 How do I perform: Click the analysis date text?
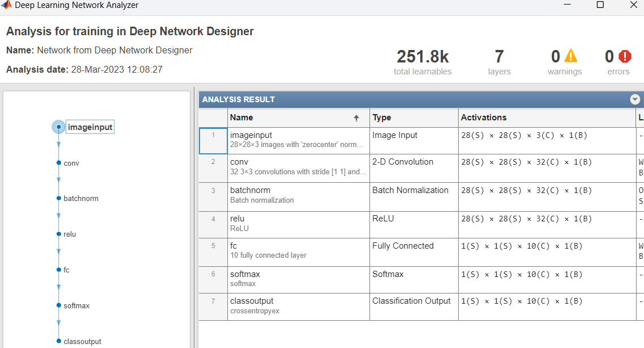click(84, 69)
